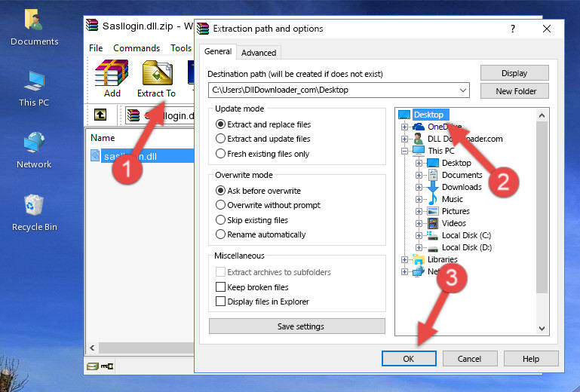Open the Commands menu
The height and width of the screenshot is (392, 580).
[x=137, y=48]
